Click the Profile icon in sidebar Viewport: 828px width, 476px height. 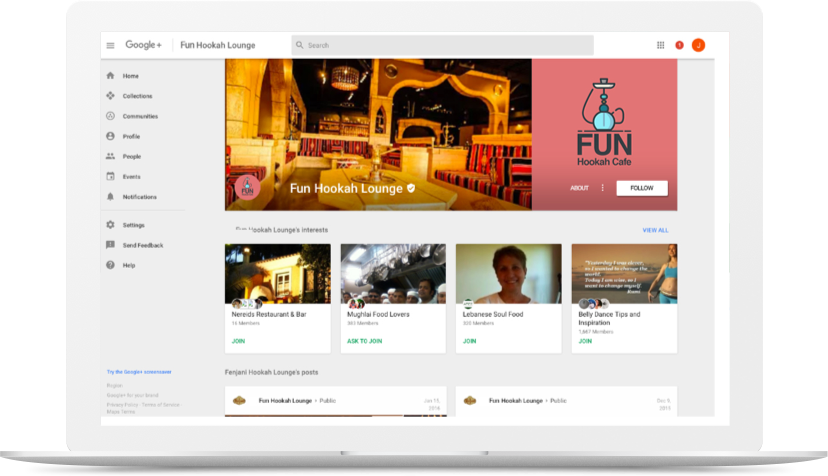(x=110, y=136)
